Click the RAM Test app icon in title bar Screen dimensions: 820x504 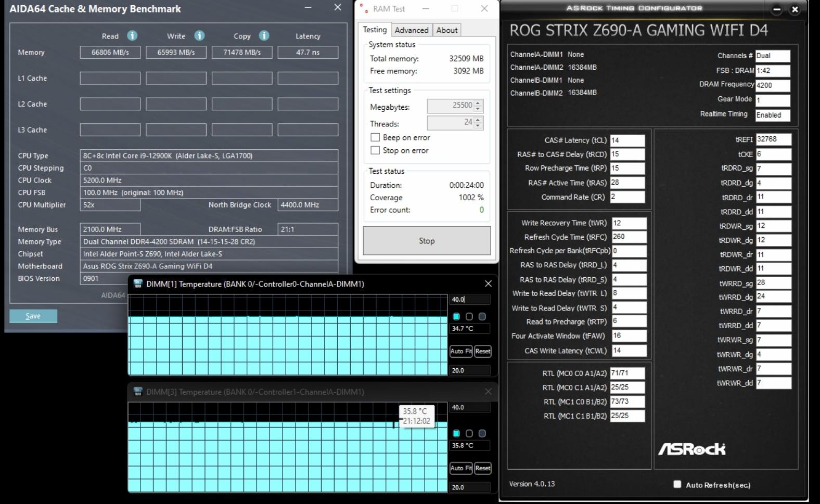(x=363, y=8)
